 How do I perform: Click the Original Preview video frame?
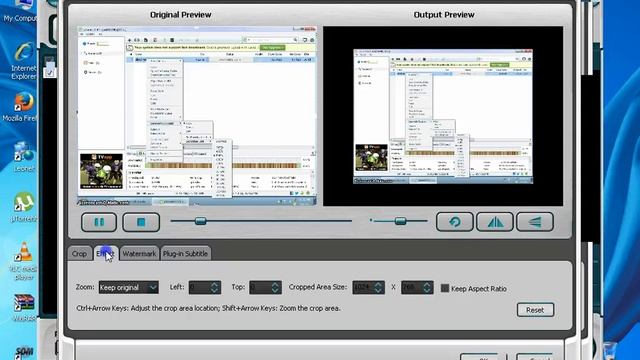(197, 116)
